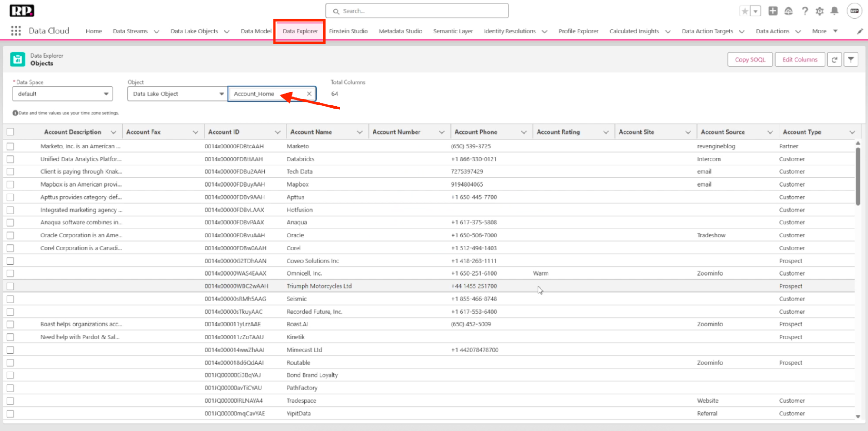Select the Marketo row checkbox
The width and height of the screenshot is (868, 431).
(x=10, y=146)
